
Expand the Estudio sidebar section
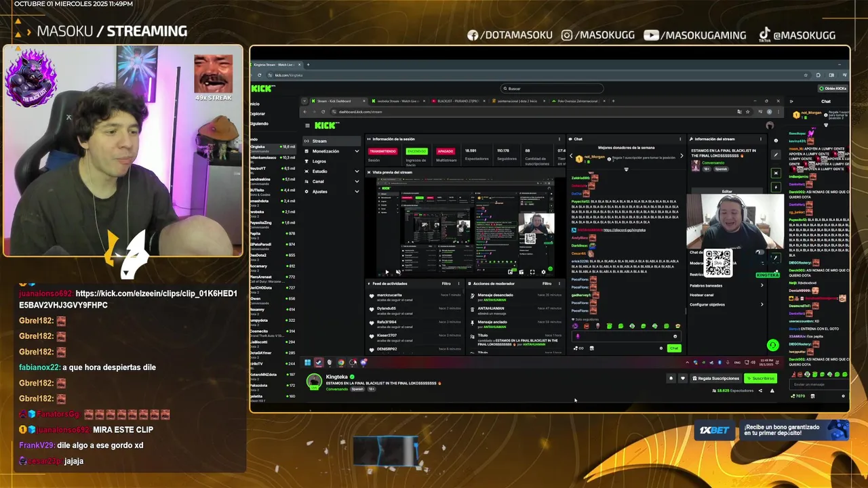click(332, 171)
